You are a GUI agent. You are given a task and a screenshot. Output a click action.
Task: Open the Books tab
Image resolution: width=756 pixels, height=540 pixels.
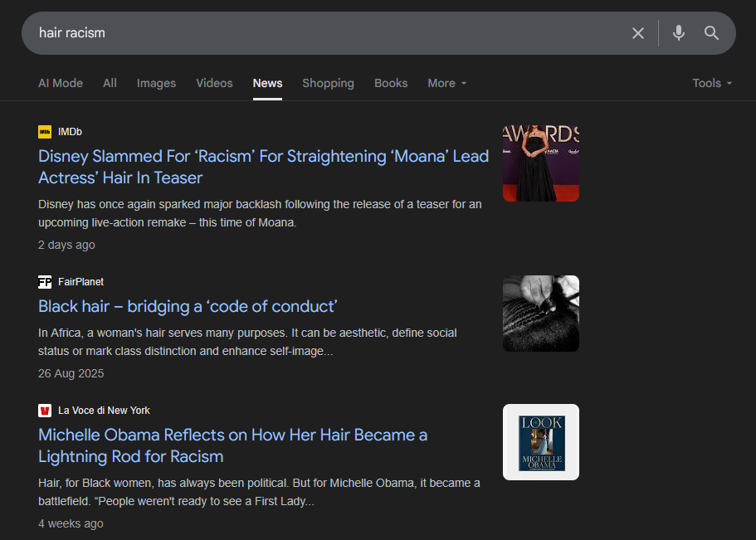click(x=391, y=83)
